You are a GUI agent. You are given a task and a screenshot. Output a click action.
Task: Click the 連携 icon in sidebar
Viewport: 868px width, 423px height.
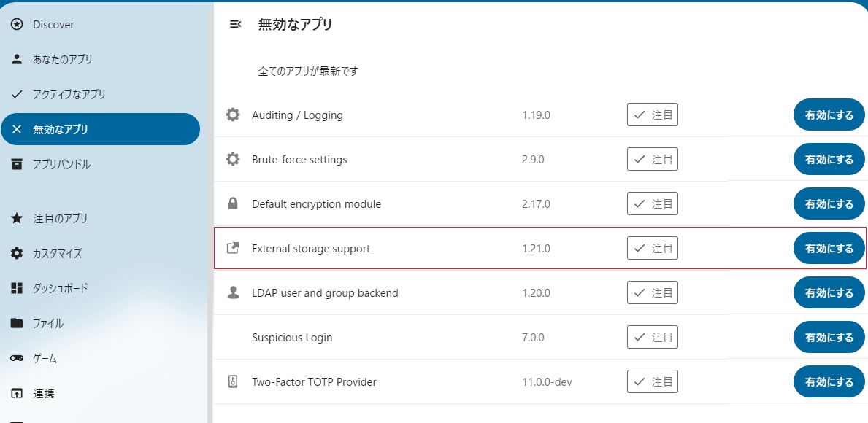15,393
